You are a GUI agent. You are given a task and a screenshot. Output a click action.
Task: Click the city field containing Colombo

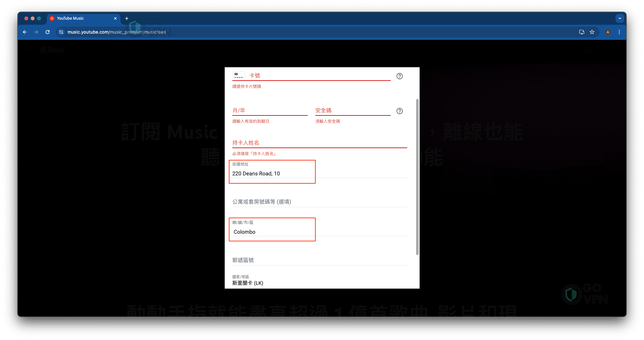pos(319,232)
